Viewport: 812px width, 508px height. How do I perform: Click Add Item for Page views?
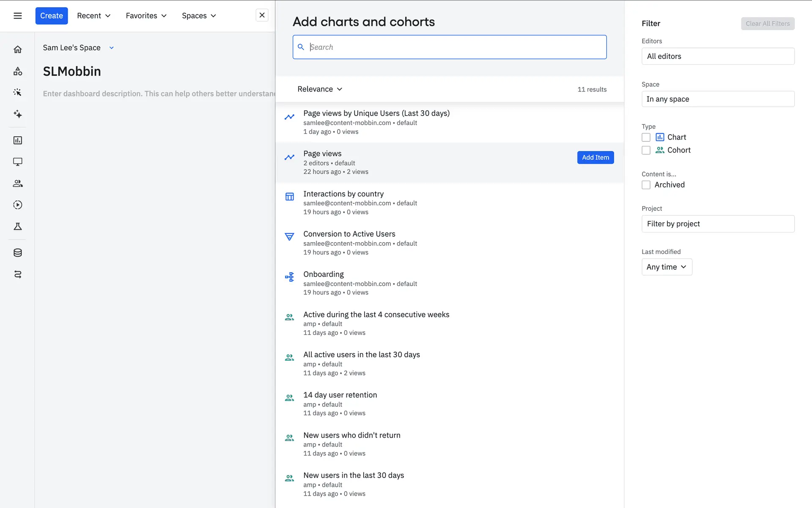pyautogui.click(x=595, y=157)
